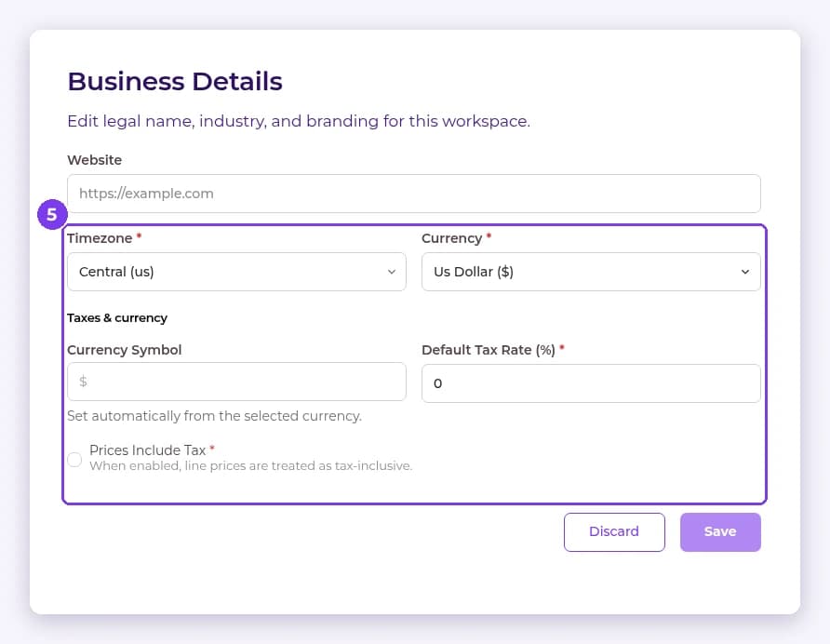Click the 'Taxes & currency' section title
This screenshot has width=830, height=644.
117,317
